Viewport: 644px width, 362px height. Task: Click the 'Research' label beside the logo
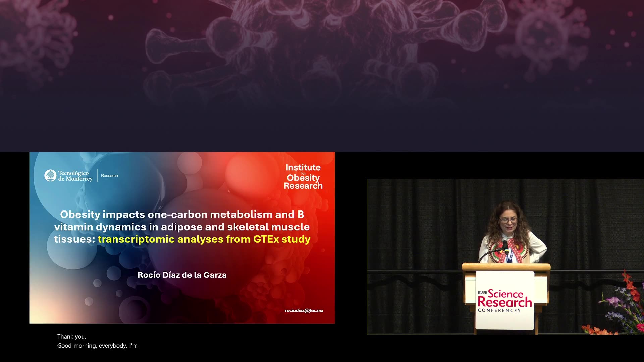pyautogui.click(x=109, y=176)
